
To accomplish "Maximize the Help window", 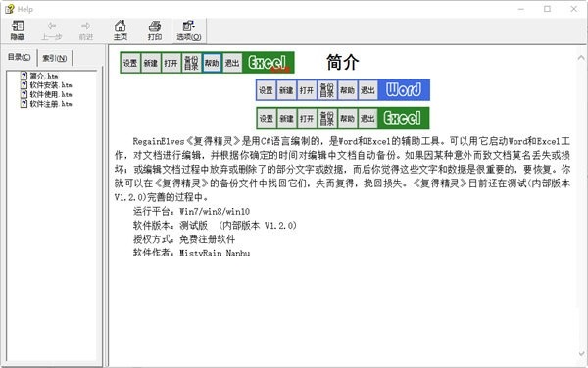I will (548, 9).
